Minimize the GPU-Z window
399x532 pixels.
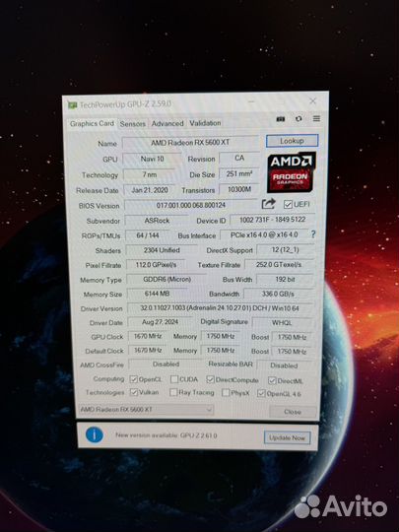point(251,101)
